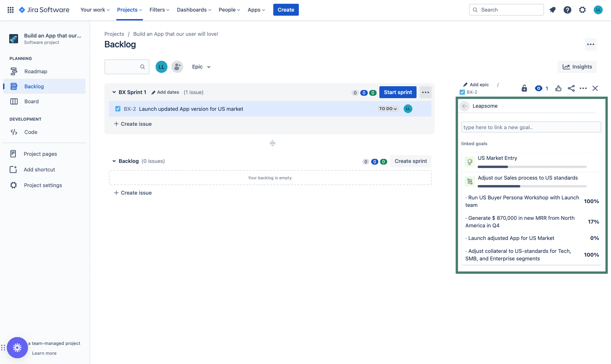Open the US Market Entry goal
Viewport: 611px width, 364px height.
pyautogui.click(x=497, y=158)
